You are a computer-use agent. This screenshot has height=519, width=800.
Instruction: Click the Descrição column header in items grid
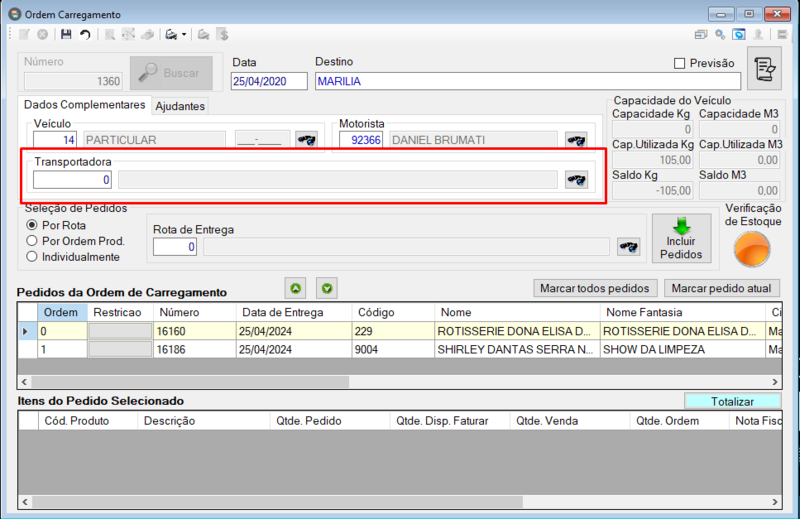(204, 421)
